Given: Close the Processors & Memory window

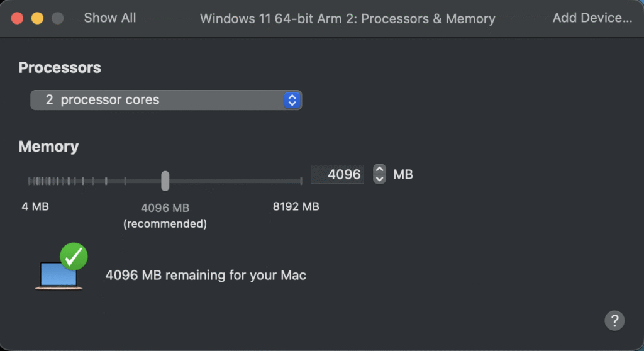Looking at the screenshot, I should pyautogui.click(x=17, y=18).
